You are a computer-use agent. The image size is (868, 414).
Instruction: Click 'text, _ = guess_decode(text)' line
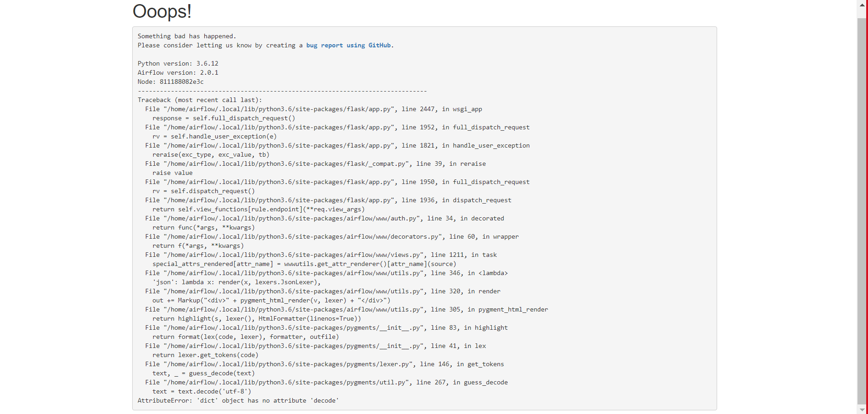[x=204, y=373]
